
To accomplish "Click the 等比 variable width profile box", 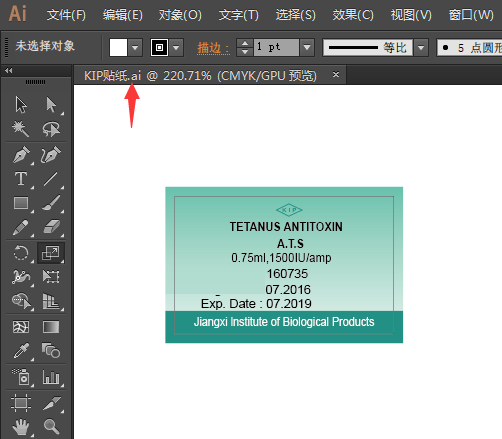I will [368, 48].
